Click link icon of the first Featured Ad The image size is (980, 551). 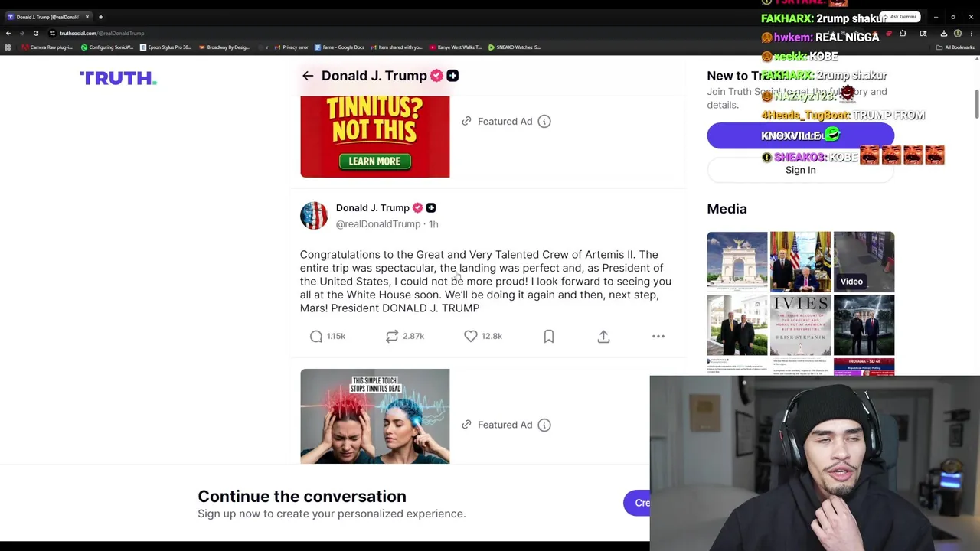pyautogui.click(x=466, y=121)
